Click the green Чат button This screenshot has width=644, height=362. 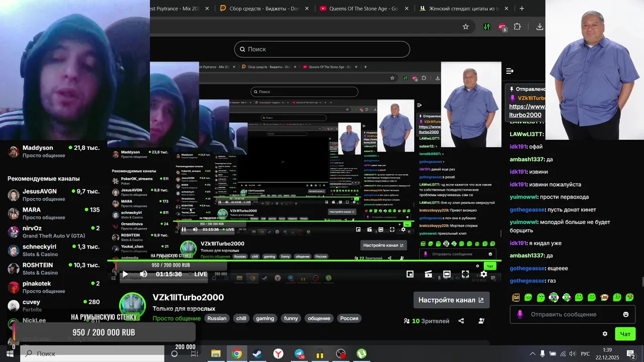pos(625,334)
